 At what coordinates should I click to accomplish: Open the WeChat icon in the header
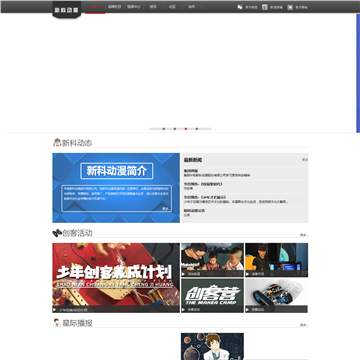click(x=240, y=7)
